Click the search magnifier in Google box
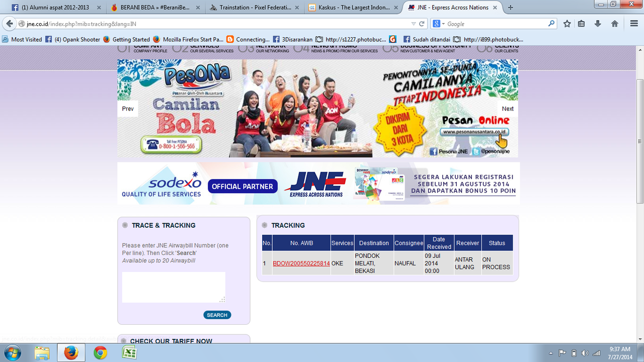 [551, 24]
